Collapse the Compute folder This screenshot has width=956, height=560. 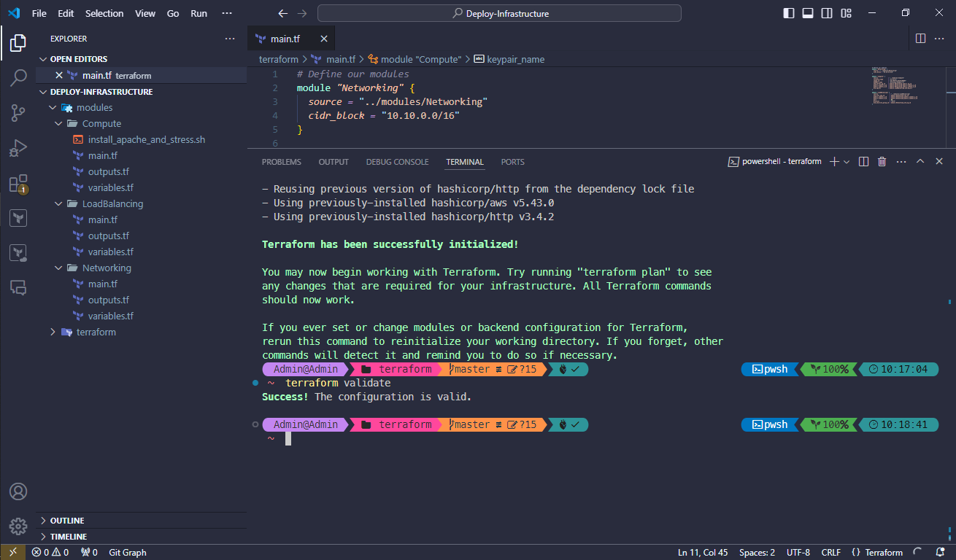tap(141, 123)
